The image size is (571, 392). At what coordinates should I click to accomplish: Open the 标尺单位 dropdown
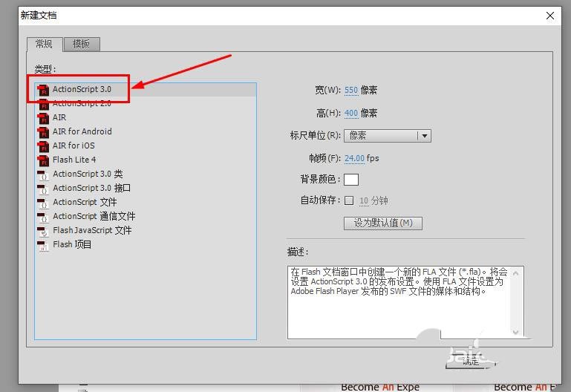click(x=388, y=136)
